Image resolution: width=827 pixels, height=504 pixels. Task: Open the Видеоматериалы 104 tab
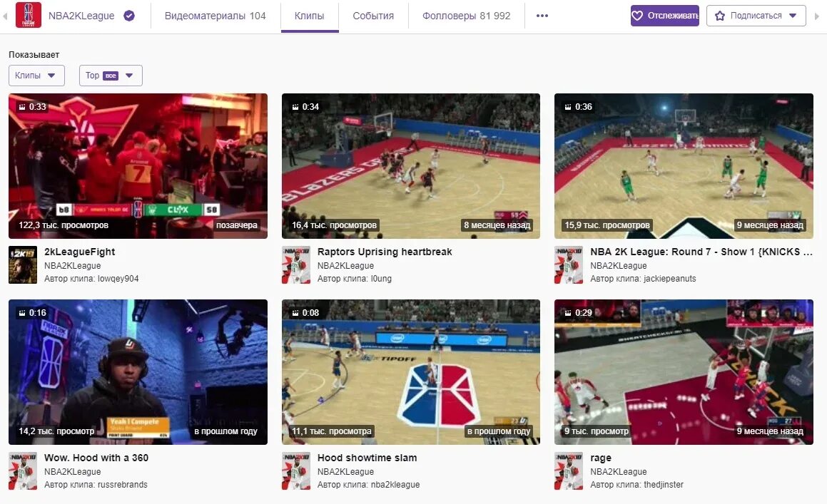click(215, 16)
